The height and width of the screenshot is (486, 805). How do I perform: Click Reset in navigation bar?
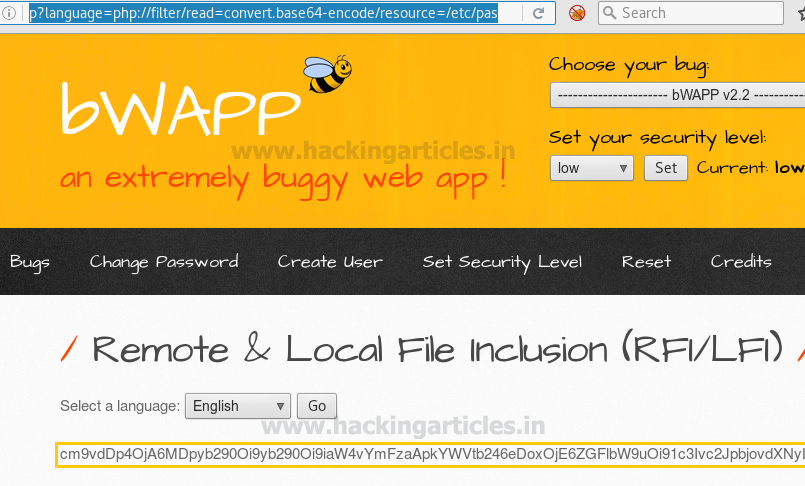point(646,262)
